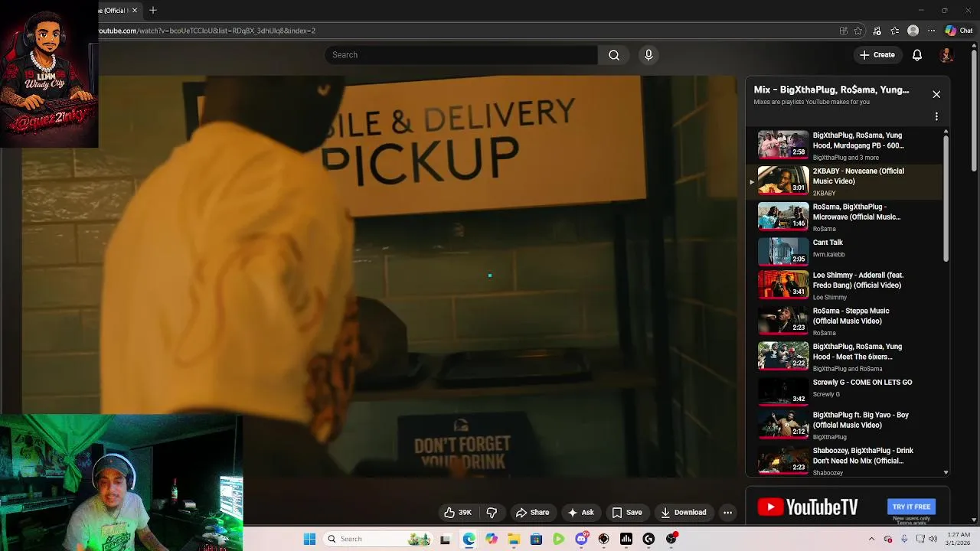Show hidden system tray icons

871,539
